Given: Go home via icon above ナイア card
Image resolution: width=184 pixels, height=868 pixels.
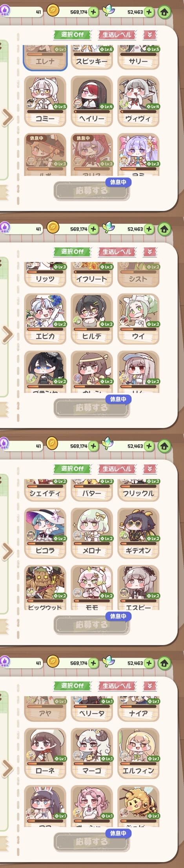Looking at the screenshot, I should pyautogui.click(x=164, y=663).
